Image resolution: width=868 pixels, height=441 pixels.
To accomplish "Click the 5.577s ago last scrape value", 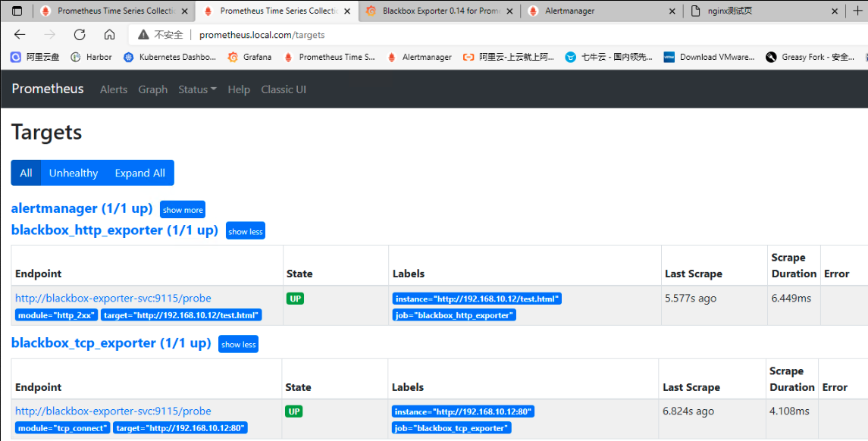I will 691,299.
